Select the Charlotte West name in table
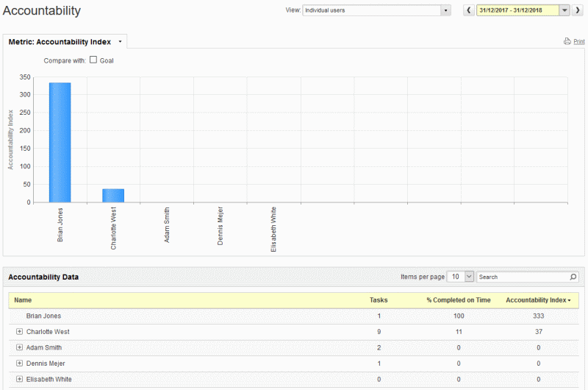The height and width of the screenshot is (390, 588). [48, 331]
